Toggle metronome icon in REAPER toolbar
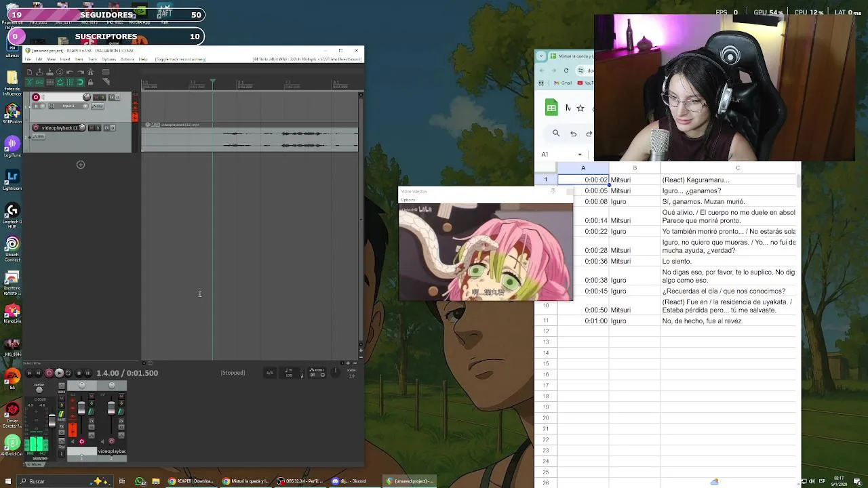 (91, 72)
